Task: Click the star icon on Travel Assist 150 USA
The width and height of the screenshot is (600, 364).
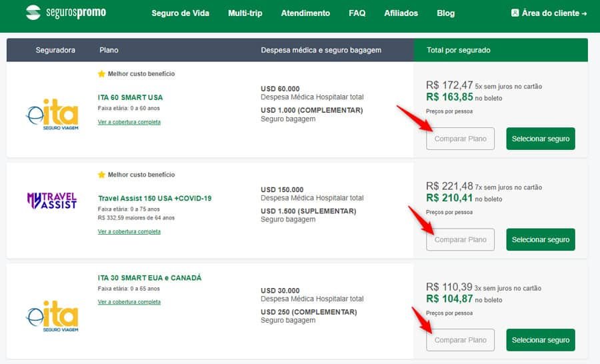Action: pyautogui.click(x=101, y=175)
